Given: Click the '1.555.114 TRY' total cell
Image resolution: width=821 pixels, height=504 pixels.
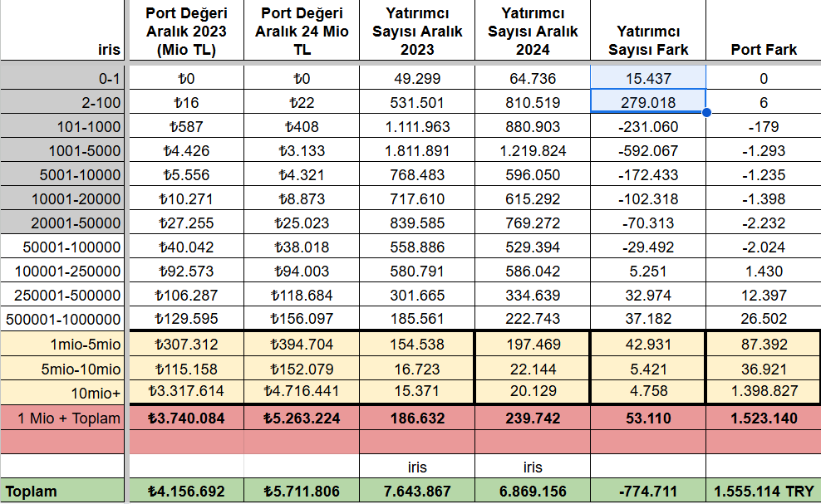Looking at the screenshot, I should tap(764, 491).
